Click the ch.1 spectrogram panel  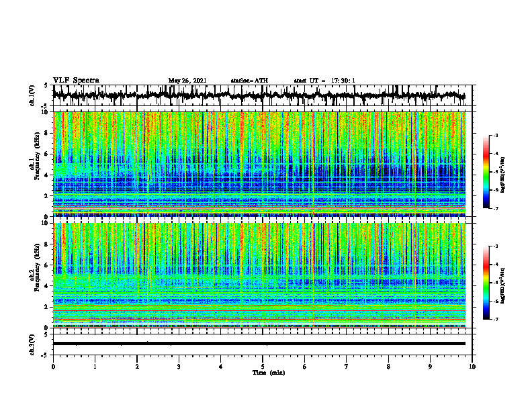pos(259,164)
